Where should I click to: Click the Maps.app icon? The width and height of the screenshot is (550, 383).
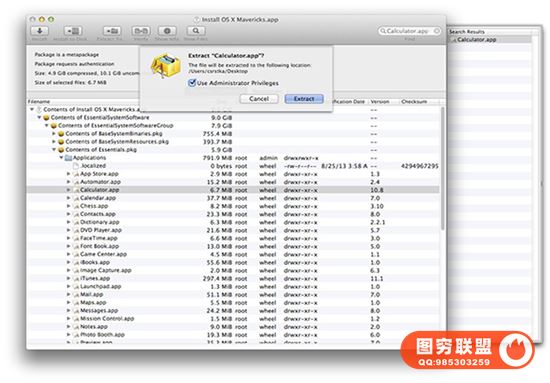pos(76,303)
